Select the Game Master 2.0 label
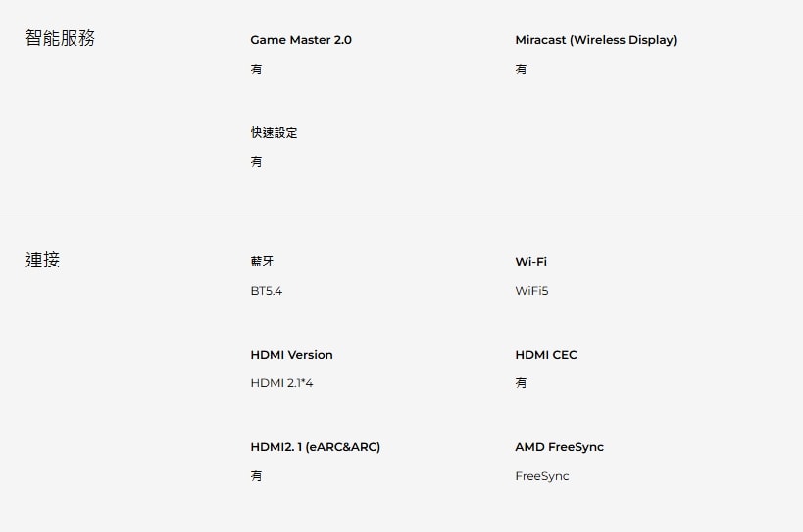 click(x=301, y=40)
